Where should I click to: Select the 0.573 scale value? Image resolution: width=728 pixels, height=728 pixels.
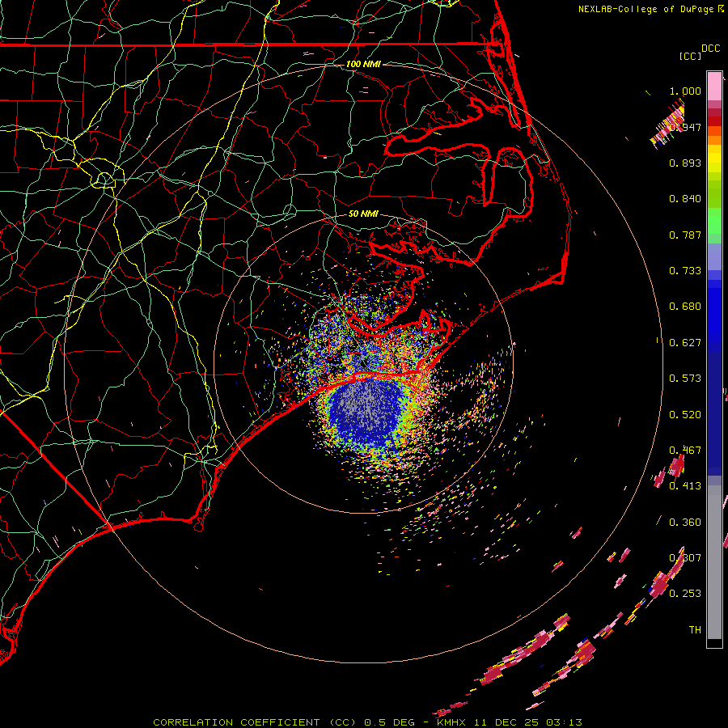(685, 379)
